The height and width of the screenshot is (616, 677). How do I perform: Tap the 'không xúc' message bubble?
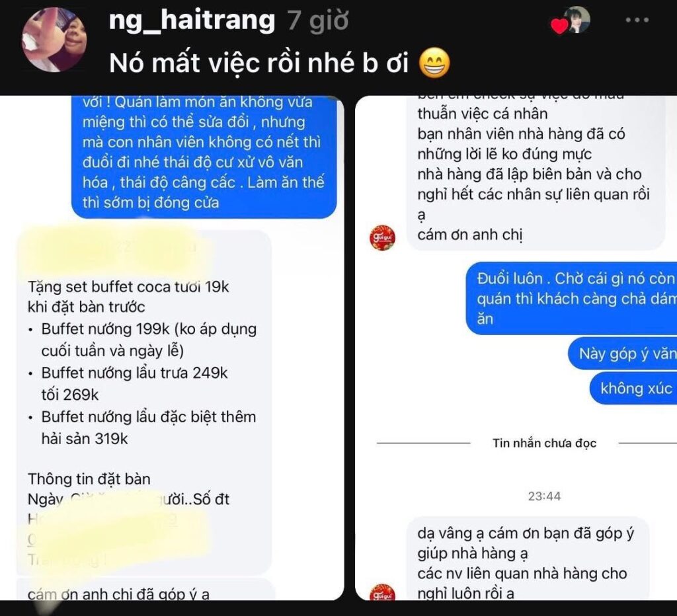click(x=633, y=389)
